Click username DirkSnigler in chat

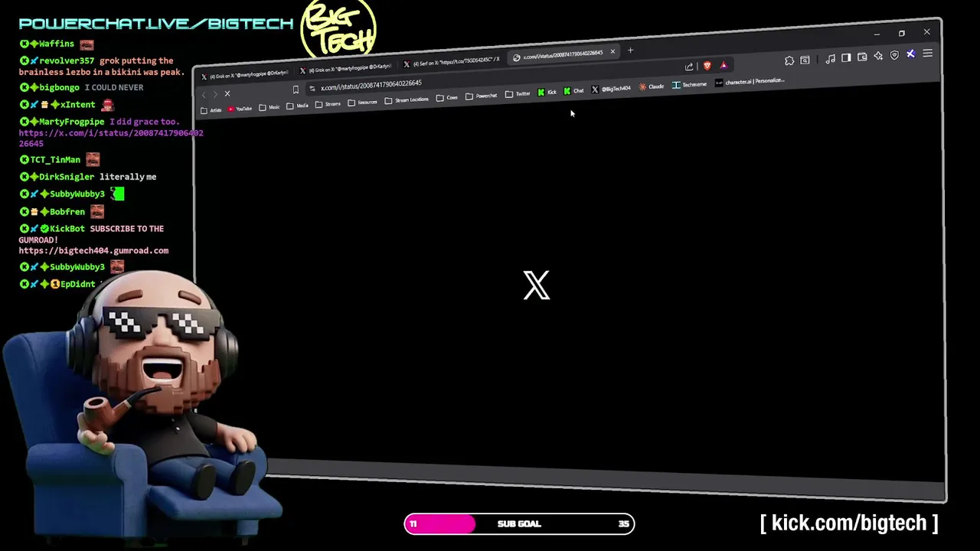(67, 177)
